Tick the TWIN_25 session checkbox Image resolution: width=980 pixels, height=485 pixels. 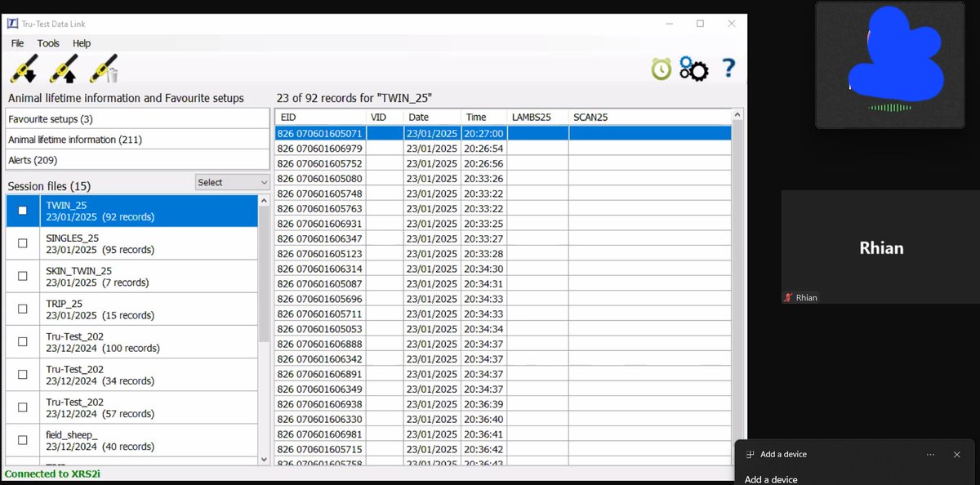tap(23, 211)
